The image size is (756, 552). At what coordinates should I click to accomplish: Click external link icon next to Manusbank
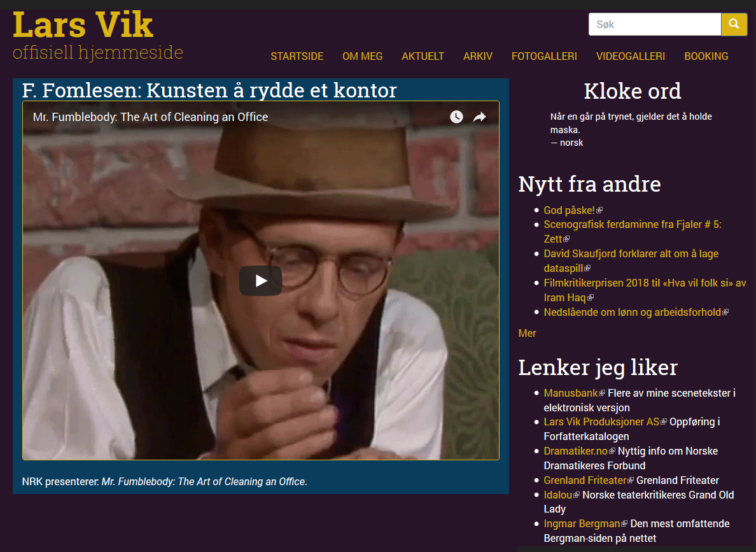point(602,393)
